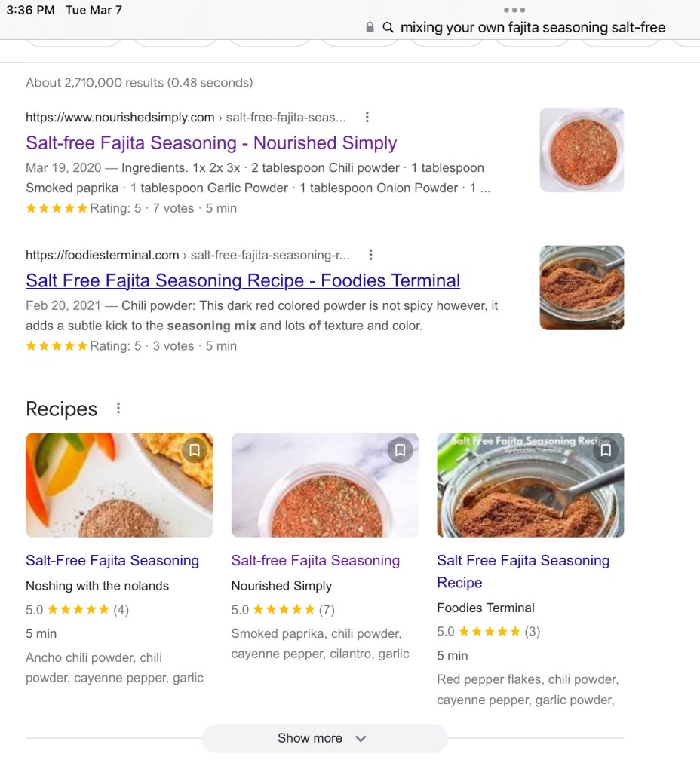
Task: Click the nourishedsimply.com URL breadcrumb
Action: [120, 117]
